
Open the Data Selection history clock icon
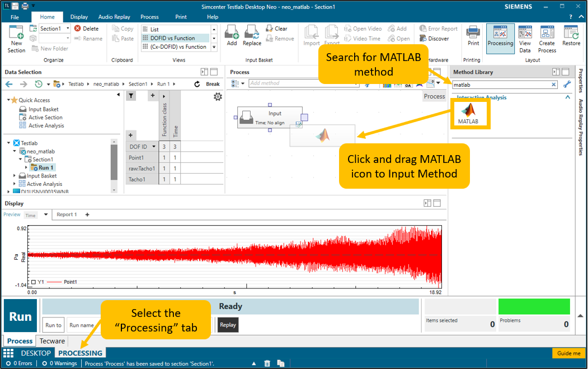tap(38, 84)
